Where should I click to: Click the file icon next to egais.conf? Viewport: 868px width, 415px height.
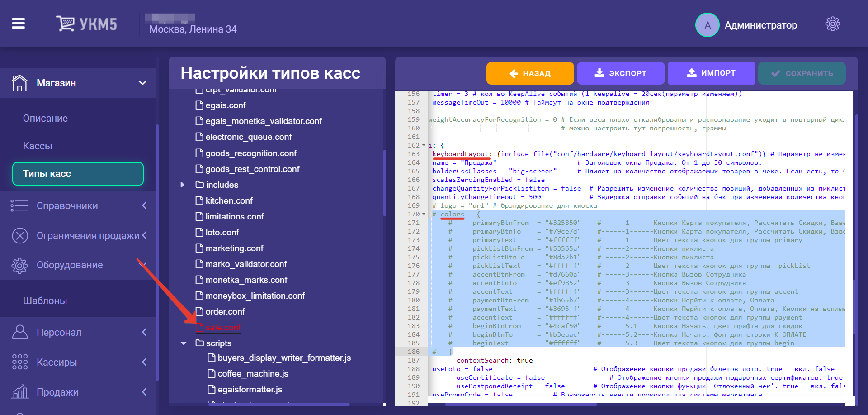click(x=199, y=105)
